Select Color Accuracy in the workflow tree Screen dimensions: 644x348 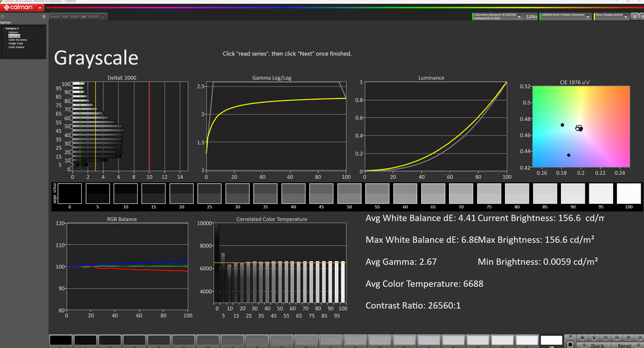17,40
